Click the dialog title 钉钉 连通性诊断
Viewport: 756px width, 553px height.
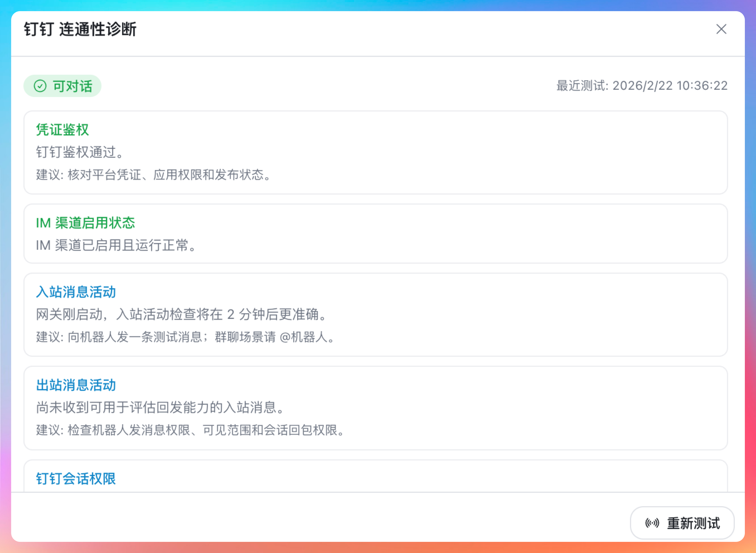pyautogui.click(x=80, y=30)
